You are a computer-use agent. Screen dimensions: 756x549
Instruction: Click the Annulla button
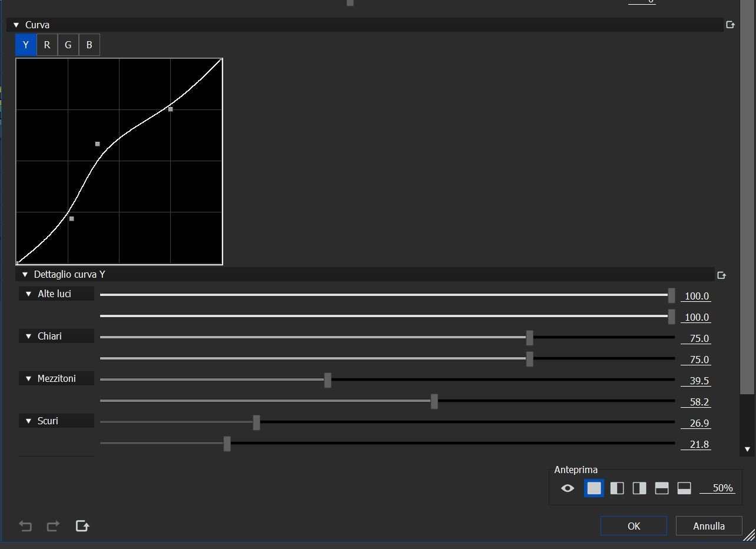[x=709, y=526]
